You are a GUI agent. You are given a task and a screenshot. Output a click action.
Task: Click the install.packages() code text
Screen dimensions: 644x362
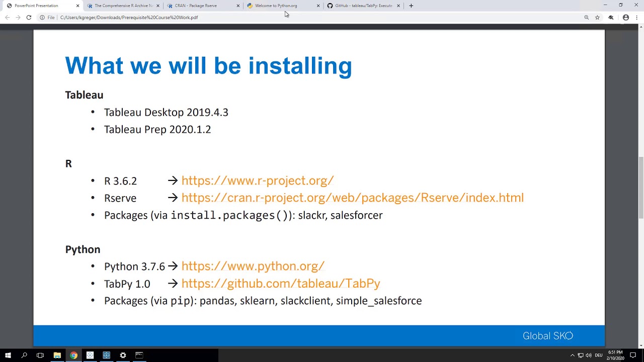click(229, 215)
